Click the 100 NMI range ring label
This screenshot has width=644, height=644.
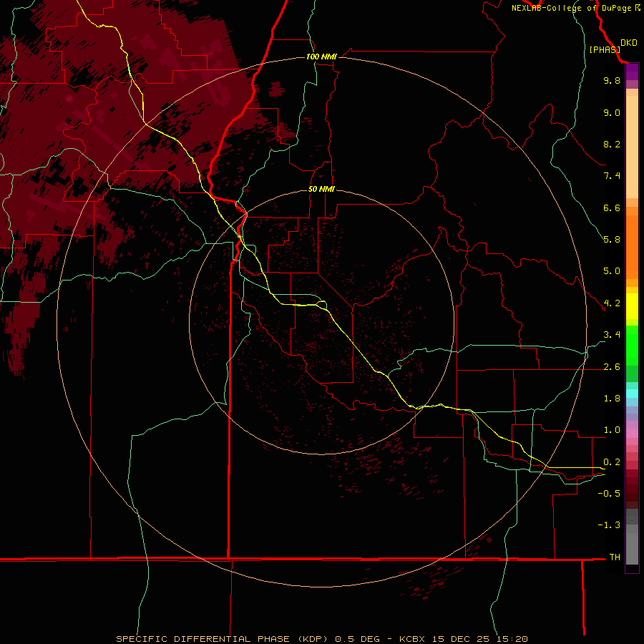coord(321,57)
